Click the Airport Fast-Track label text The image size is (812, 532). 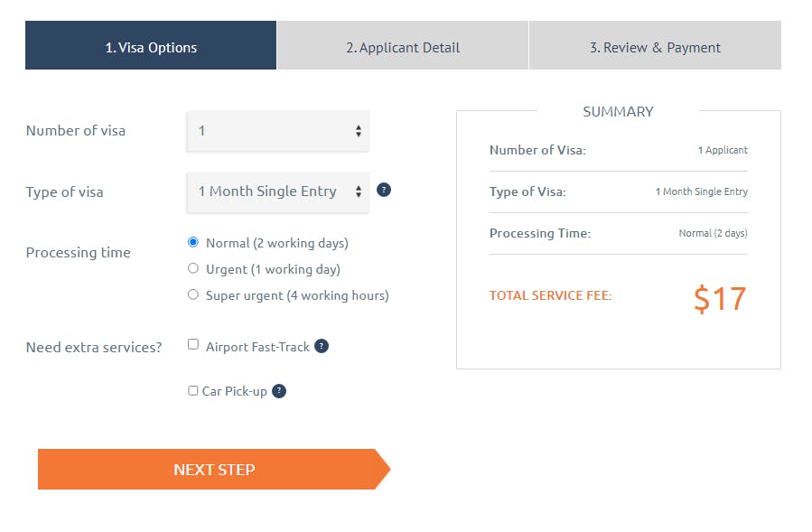[x=257, y=347]
